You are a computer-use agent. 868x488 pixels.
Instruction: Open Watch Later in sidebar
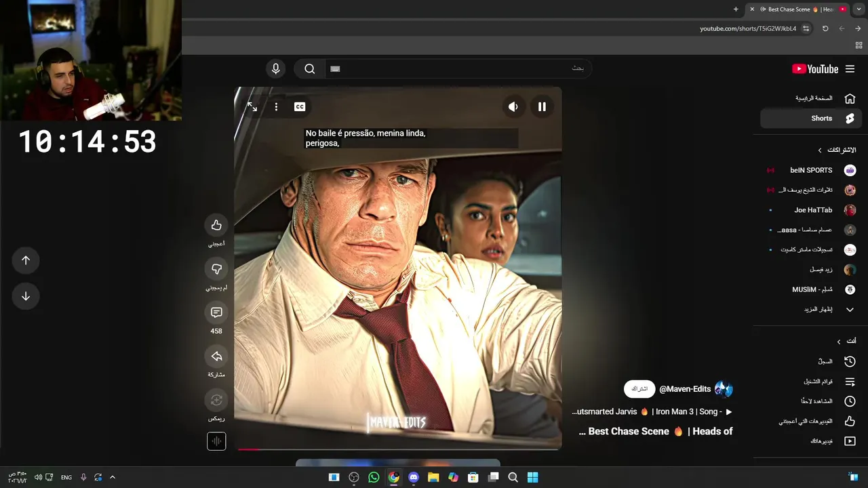coord(810,401)
